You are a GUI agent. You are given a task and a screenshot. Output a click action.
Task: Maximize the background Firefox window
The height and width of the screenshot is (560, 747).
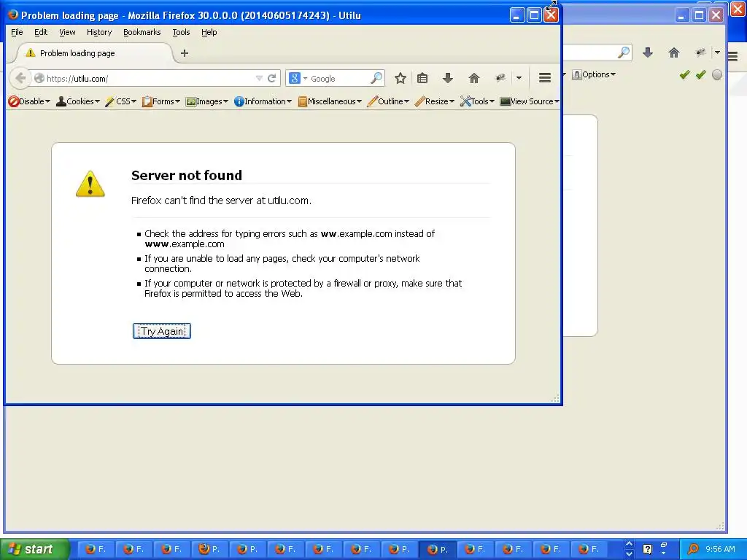tap(699, 15)
